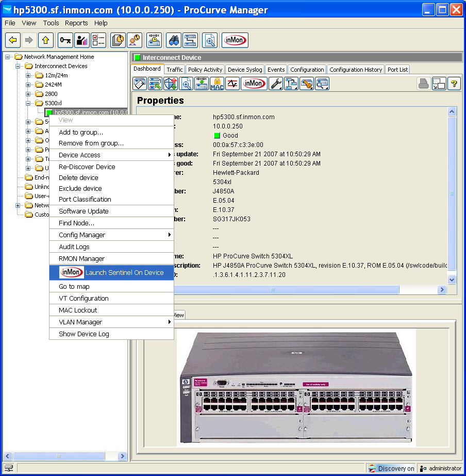Click the stacked switches toolbar icon

(190, 40)
